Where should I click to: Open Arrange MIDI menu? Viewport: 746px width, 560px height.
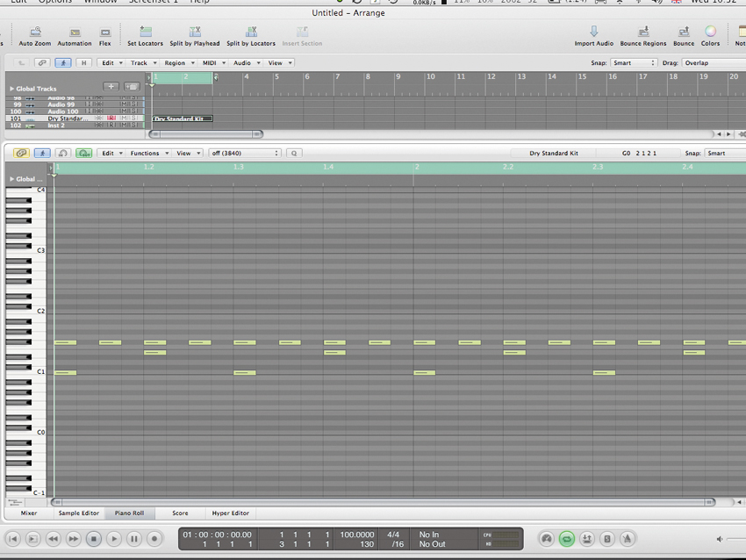point(213,63)
